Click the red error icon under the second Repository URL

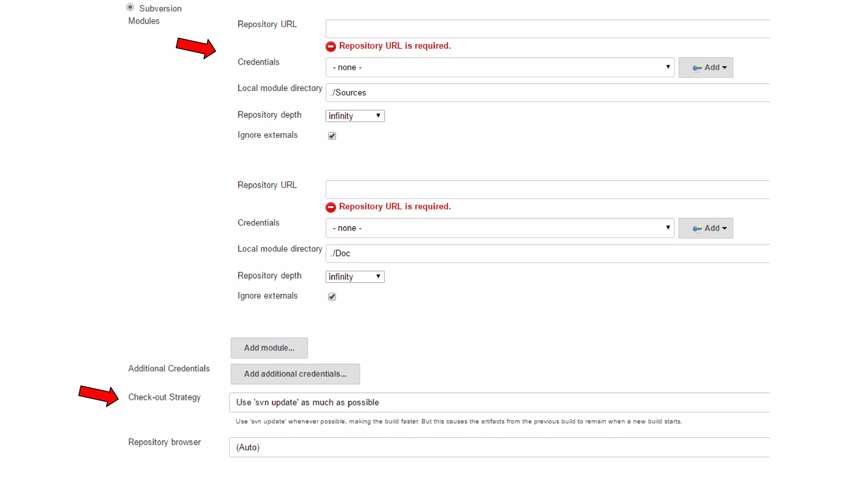[x=331, y=207]
